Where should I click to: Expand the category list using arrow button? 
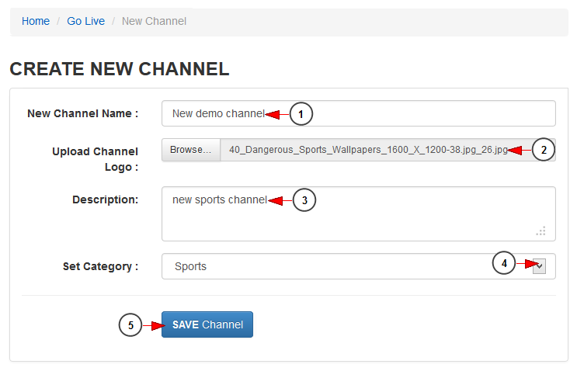pos(540,266)
